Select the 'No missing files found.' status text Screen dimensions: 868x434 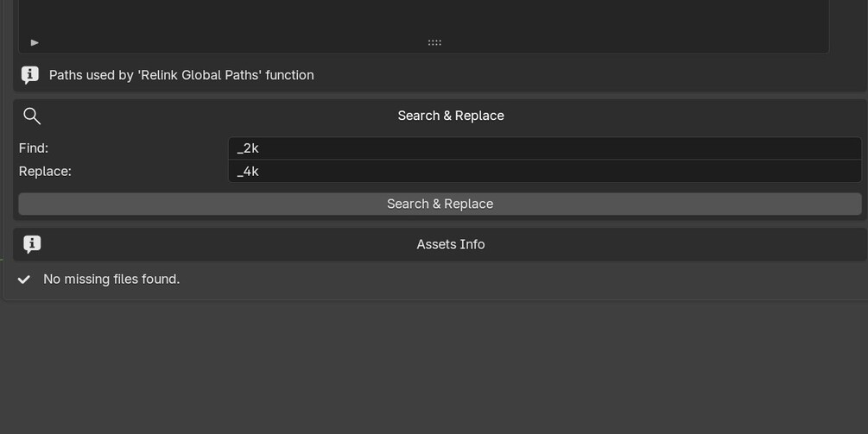point(111,280)
